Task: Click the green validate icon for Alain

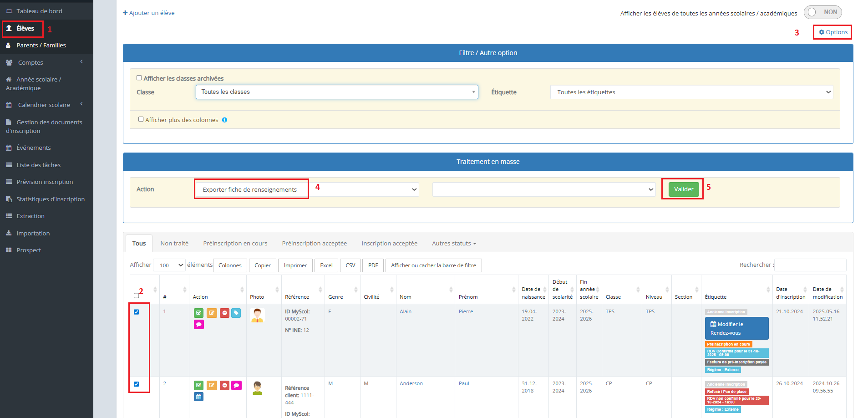Action: pos(198,313)
